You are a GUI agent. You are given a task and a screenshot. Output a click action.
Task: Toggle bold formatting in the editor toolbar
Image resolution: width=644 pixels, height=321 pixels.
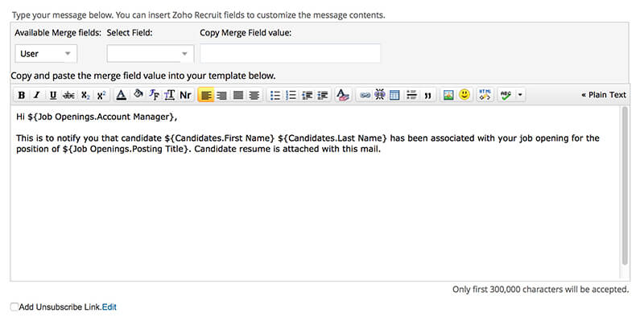(22, 95)
